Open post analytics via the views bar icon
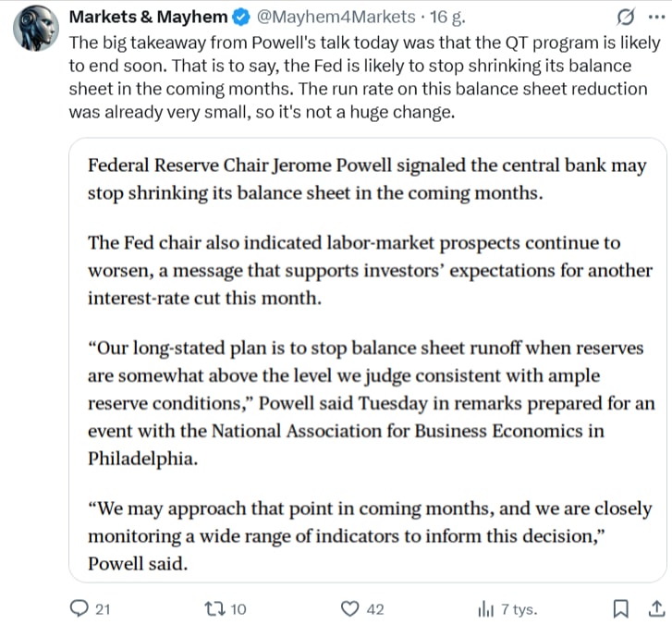Viewport: 672px width, 625px height. tap(485, 608)
